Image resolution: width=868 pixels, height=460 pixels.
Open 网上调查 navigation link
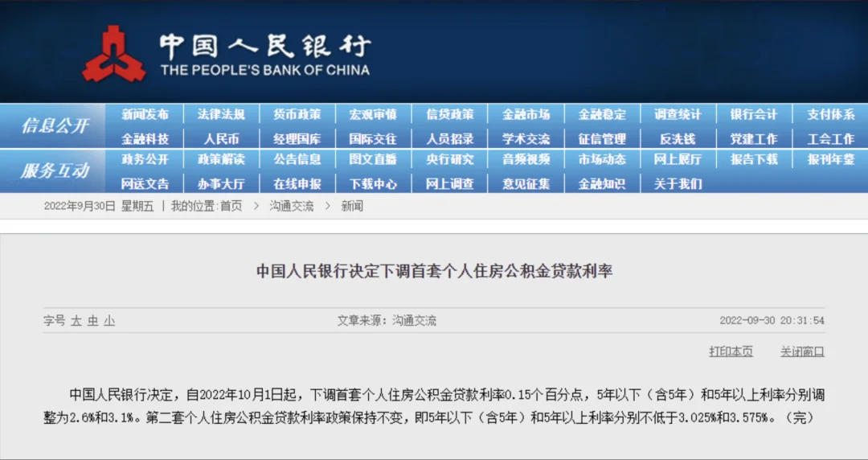point(449,183)
